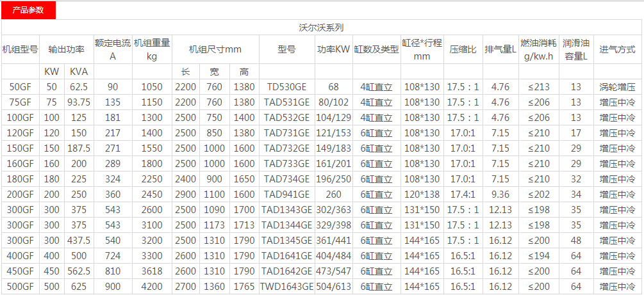This screenshot has width=644, height=295.
Task: Click the 93.75 KVA value
Action: (x=78, y=102)
